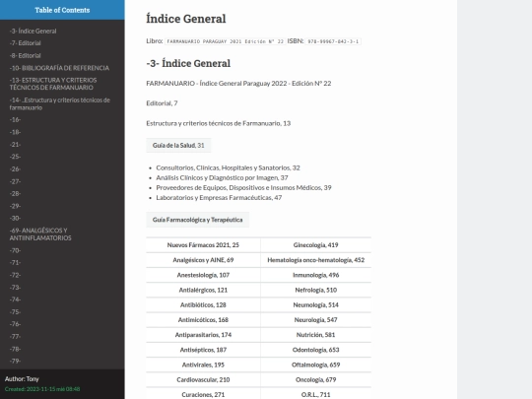532x399 pixels.
Task: Select sidebar entry -25-
Action: tap(15, 157)
